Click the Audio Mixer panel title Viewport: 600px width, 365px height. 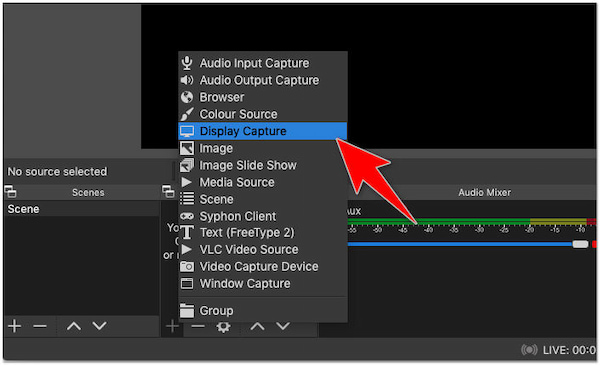[484, 192]
